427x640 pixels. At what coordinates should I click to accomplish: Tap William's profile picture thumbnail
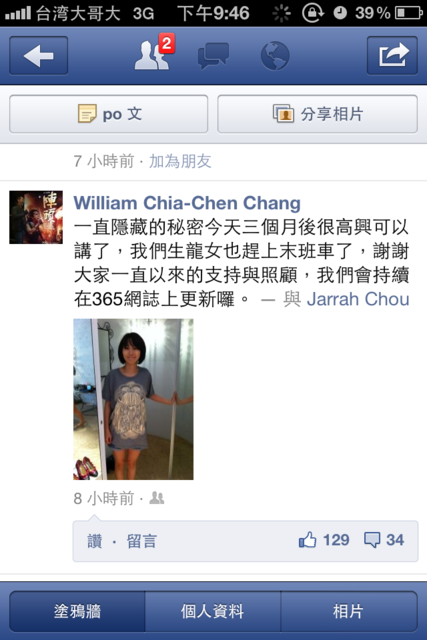pyautogui.click(x=36, y=217)
